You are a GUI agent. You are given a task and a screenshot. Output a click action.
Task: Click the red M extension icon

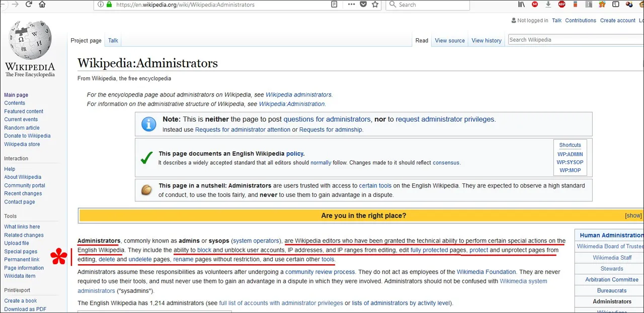click(535, 5)
